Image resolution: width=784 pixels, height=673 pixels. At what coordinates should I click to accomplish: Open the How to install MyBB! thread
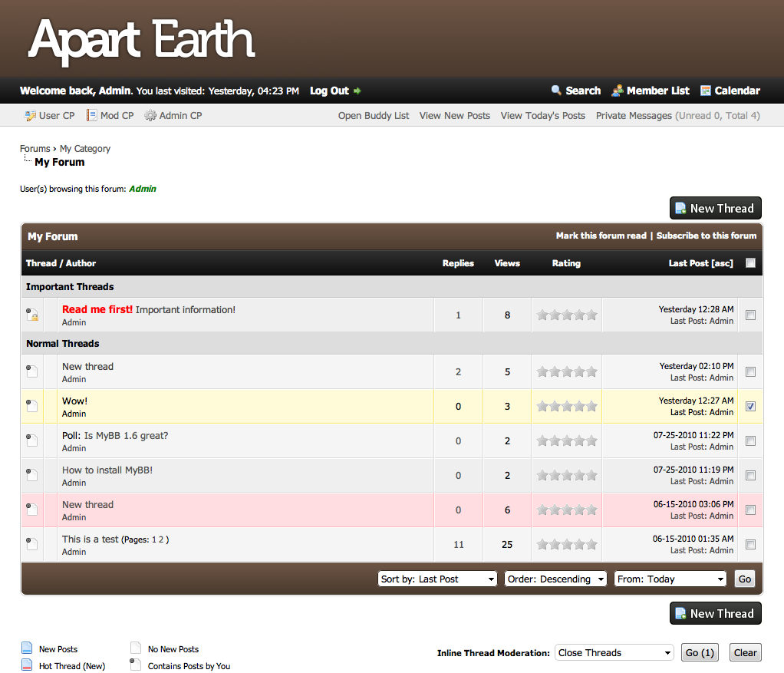(107, 470)
